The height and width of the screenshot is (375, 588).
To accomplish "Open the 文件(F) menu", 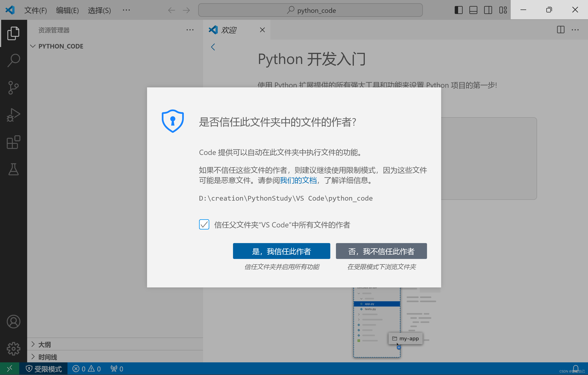I will click(35, 10).
